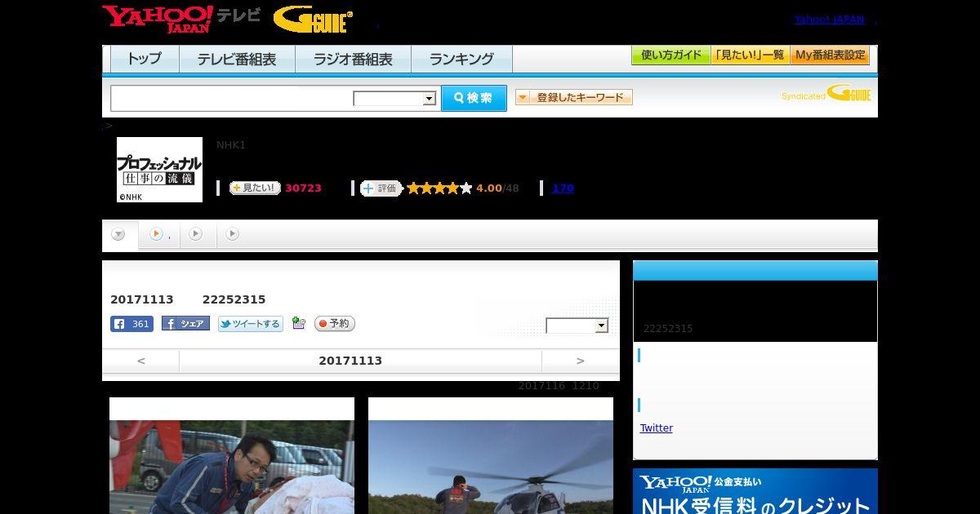Open the NHK受信料 Yahoo! 公金支払い ad banner
Image resolution: width=980 pixels, height=514 pixels.
(755, 491)
